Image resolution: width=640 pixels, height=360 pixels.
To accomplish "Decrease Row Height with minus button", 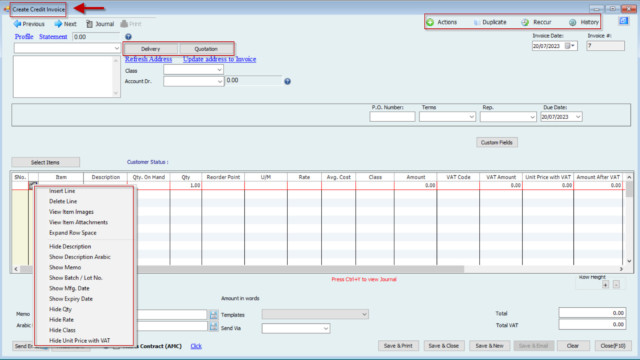I will pos(616,284).
